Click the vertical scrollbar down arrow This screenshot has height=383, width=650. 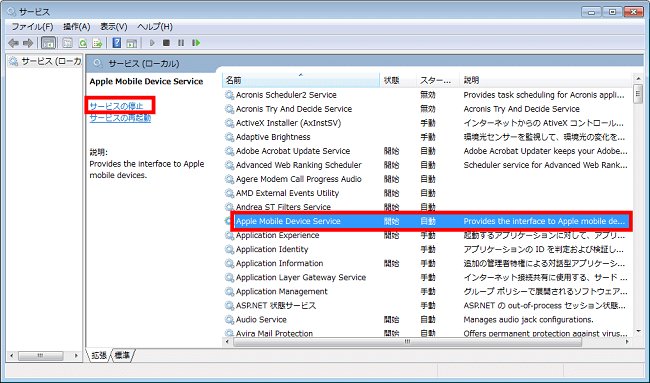(638, 331)
